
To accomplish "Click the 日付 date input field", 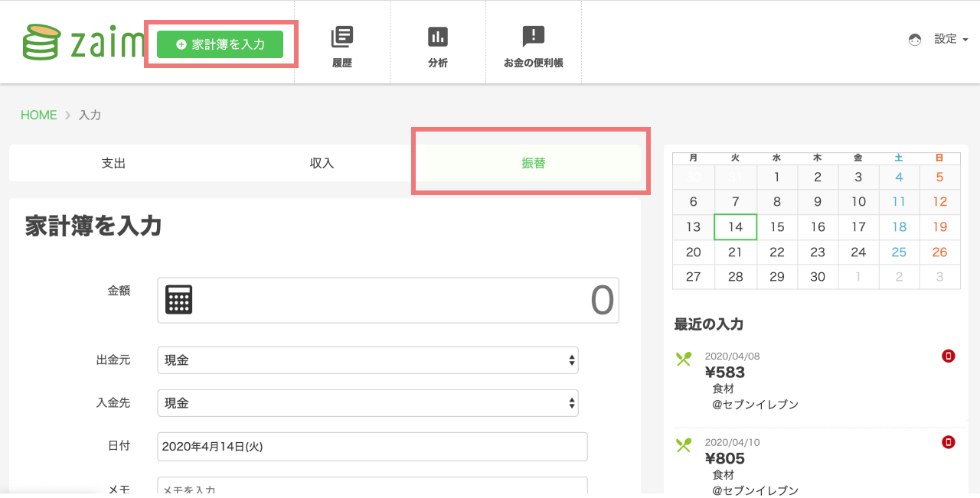I will click(372, 447).
